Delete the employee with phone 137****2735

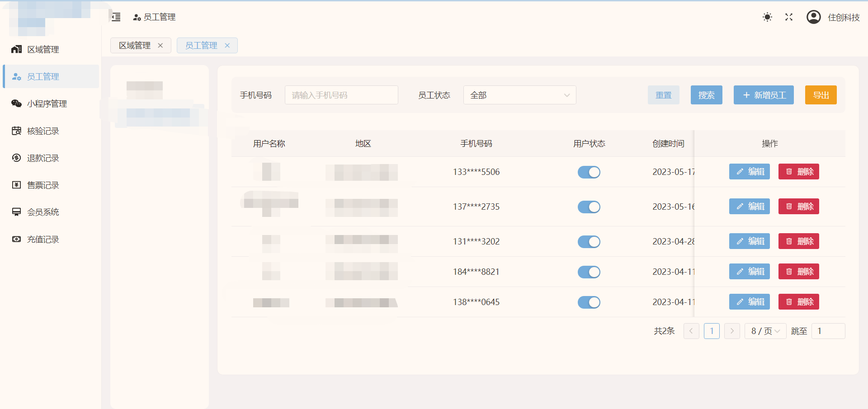point(799,207)
